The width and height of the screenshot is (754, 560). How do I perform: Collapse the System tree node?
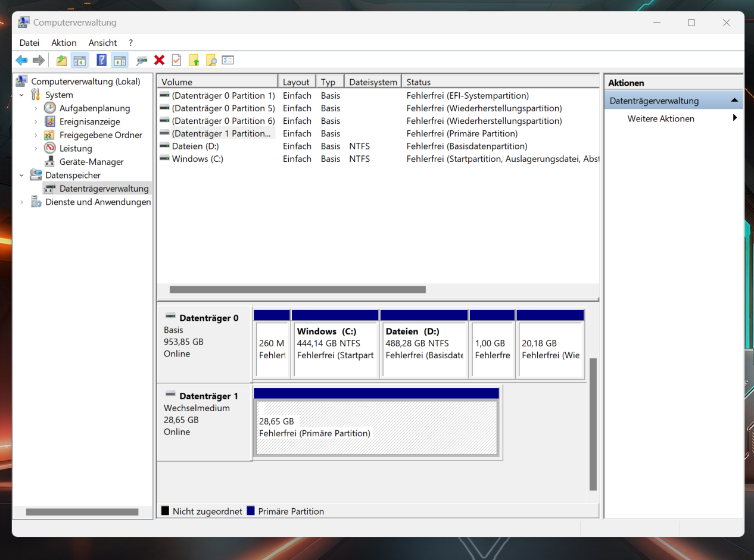coord(21,94)
